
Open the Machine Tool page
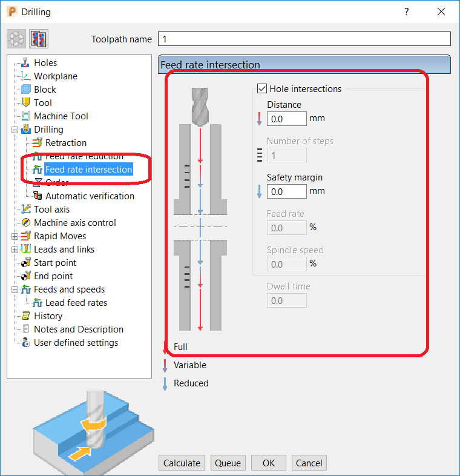pyautogui.click(x=61, y=116)
